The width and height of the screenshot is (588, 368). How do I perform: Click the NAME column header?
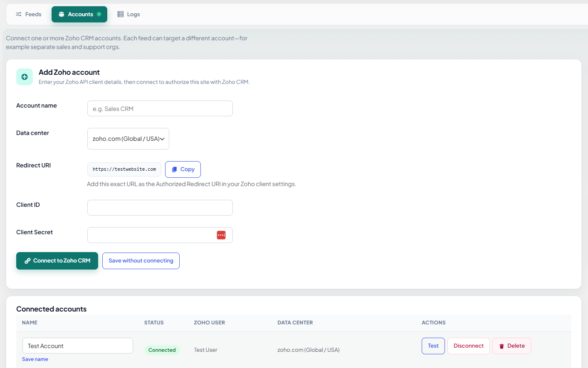point(30,323)
